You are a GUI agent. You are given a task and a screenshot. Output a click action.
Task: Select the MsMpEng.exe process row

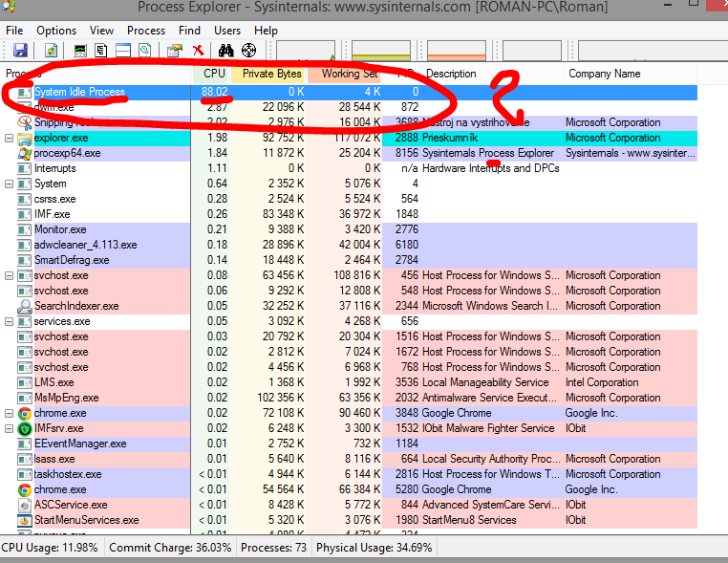coord(66,398)
